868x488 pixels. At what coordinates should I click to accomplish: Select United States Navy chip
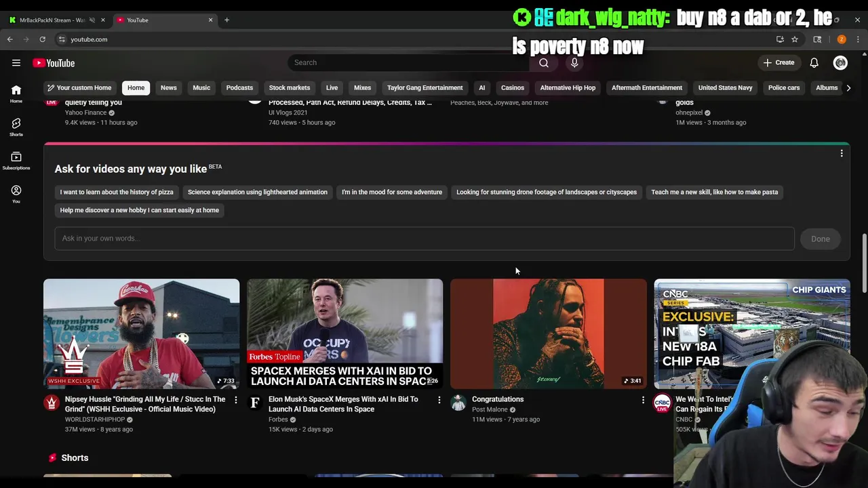tap(725, 87)
